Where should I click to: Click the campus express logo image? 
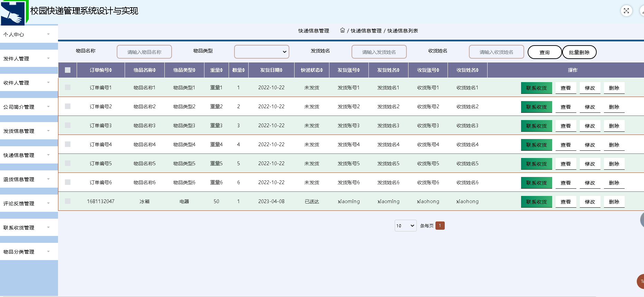pyautogui.click(x=14, y=13)
